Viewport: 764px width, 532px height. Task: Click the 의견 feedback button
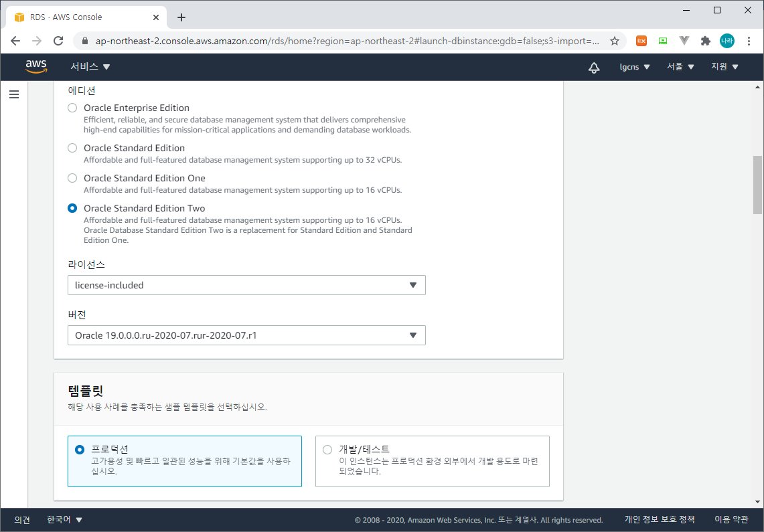pos(22,520)
